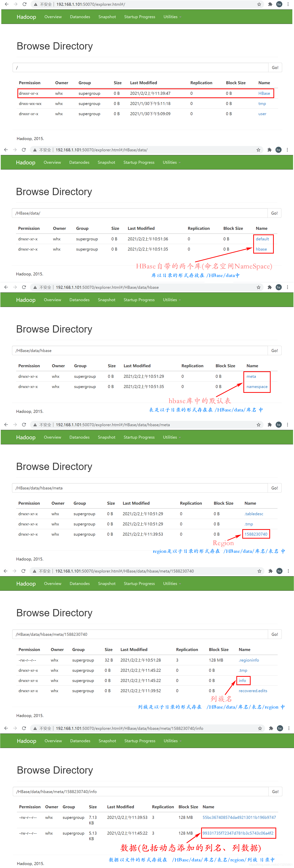
Task: Open the hbase namespace link under /HBase/data/
Action: [261, 249]
